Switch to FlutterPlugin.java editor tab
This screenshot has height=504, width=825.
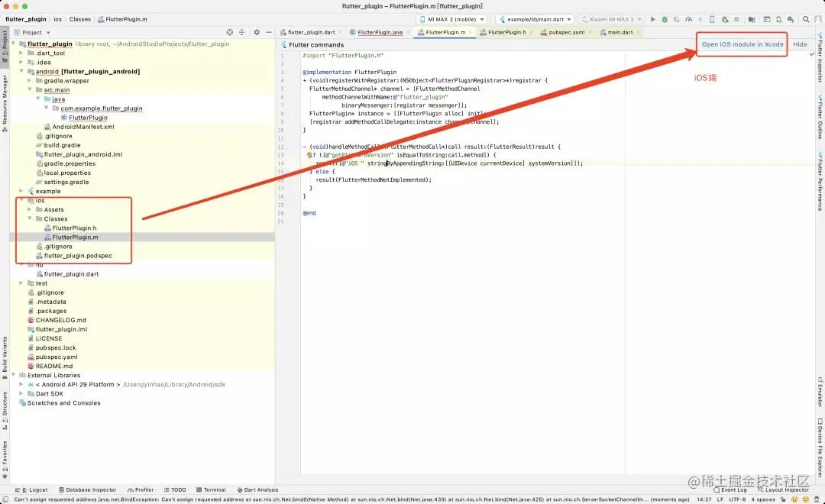click(x=380, y=32)
